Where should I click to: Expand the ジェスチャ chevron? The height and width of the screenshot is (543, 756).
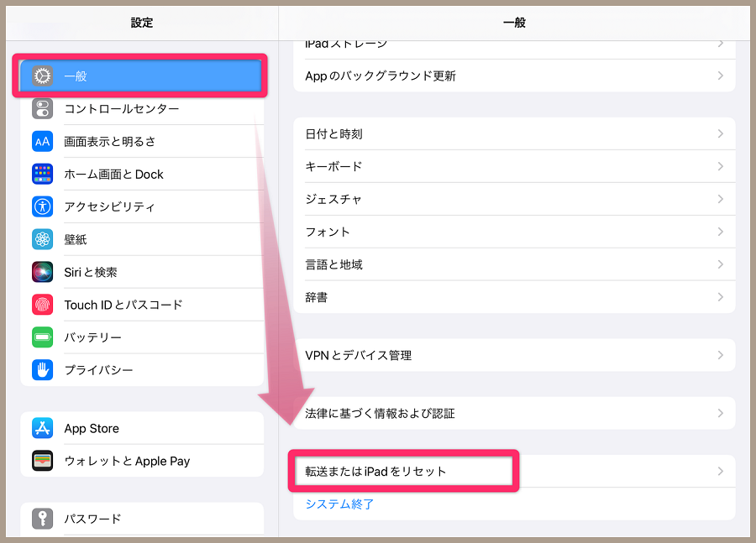tap(721, 199)
